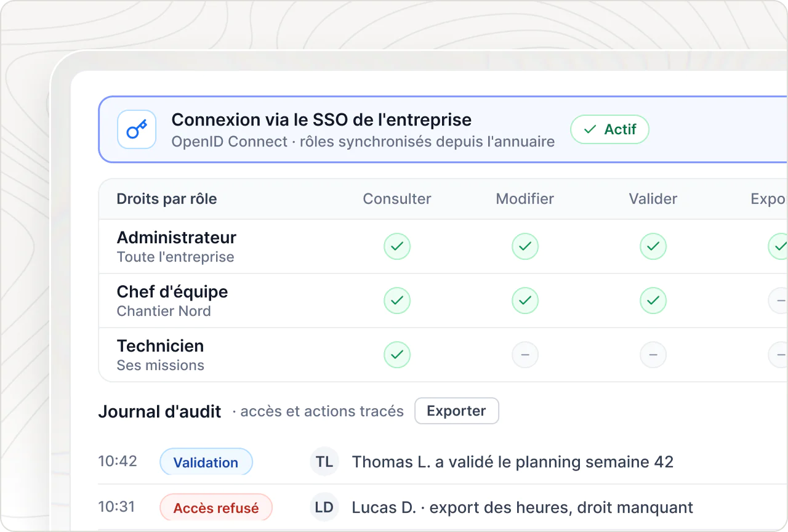Toggle Chef d'équipe Valider checkmark

[653, 300]
